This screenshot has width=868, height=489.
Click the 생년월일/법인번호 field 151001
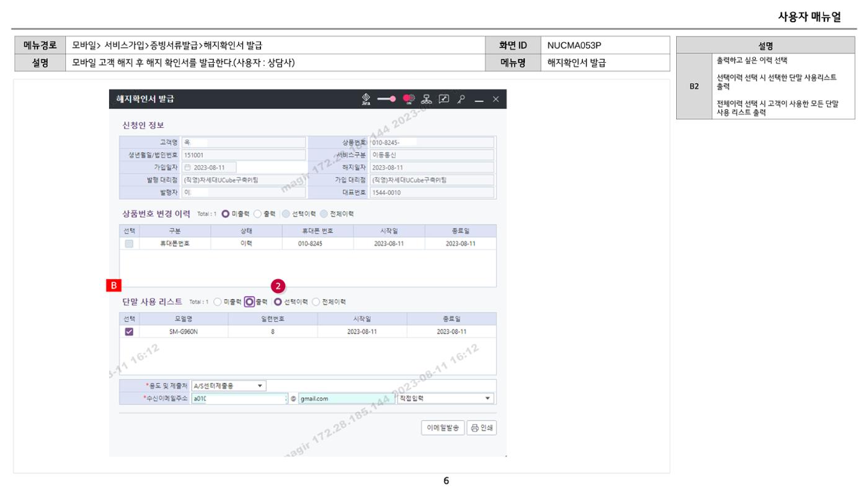coord(244,155)
